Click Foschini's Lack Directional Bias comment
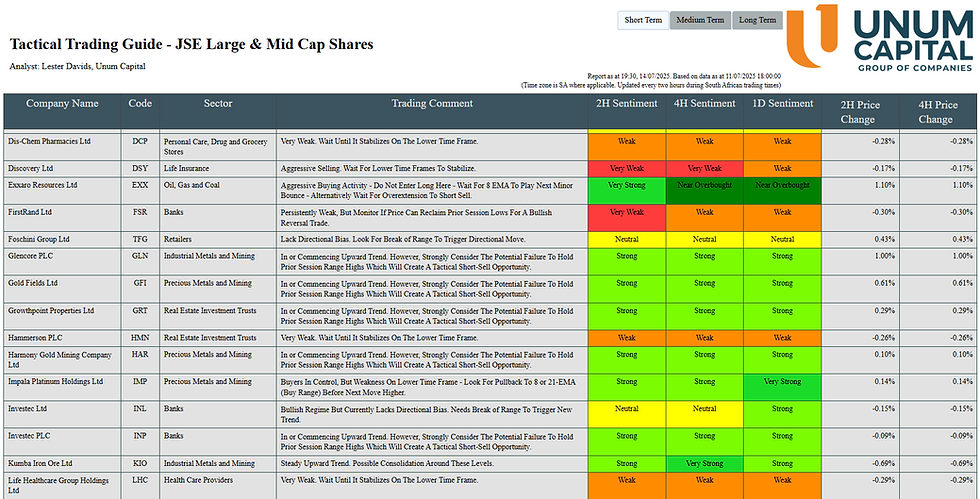This screenshot has height=499, width=980. point(403,239)
